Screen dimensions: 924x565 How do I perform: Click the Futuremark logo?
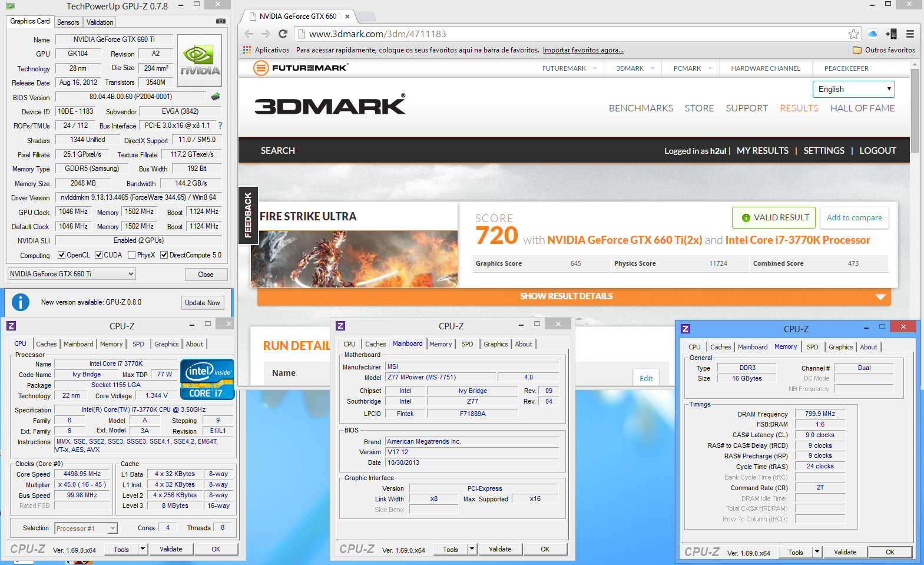(x=301, y=68)
